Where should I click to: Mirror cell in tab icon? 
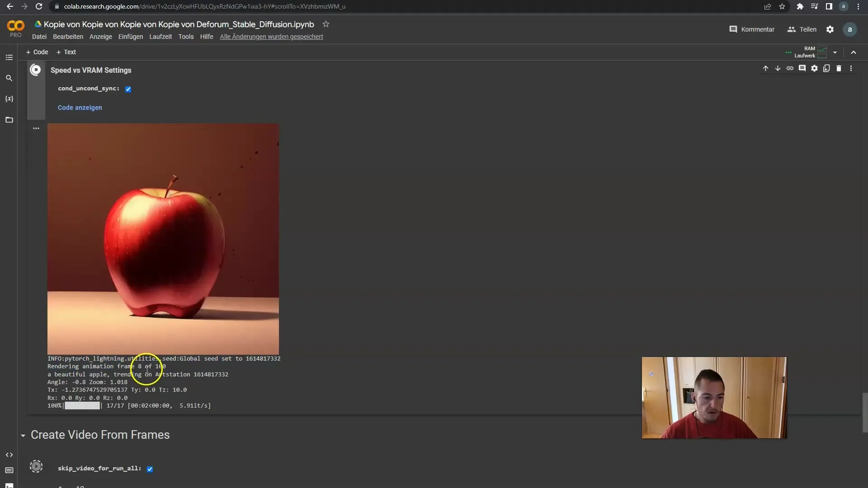point(826,68)
